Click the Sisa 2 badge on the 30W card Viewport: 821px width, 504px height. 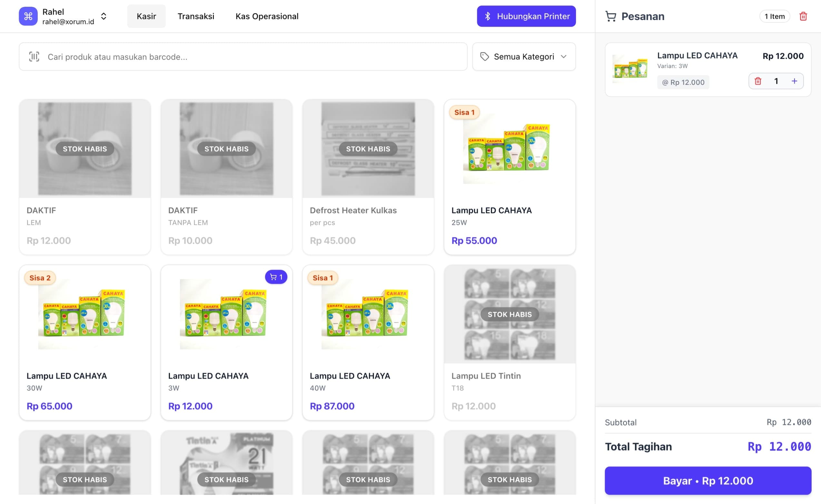coord(40,278)
